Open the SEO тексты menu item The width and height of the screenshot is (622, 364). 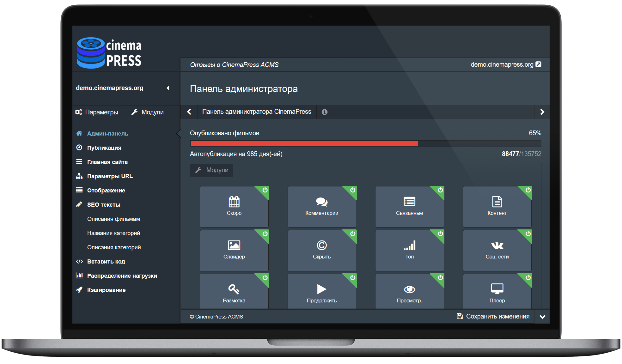(98, 205)
